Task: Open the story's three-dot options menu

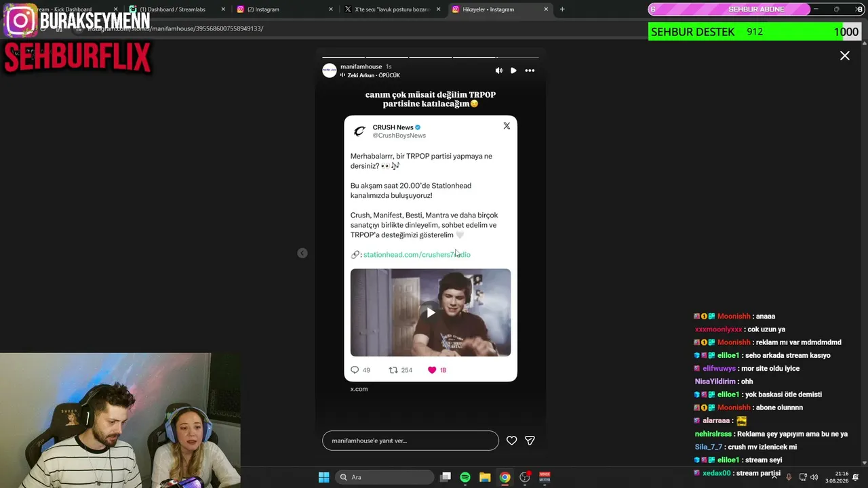Action: (x=530, y=70)
